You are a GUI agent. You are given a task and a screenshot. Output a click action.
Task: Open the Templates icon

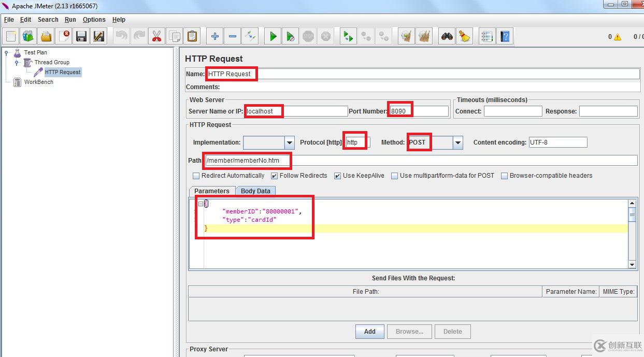click(28, 36)
